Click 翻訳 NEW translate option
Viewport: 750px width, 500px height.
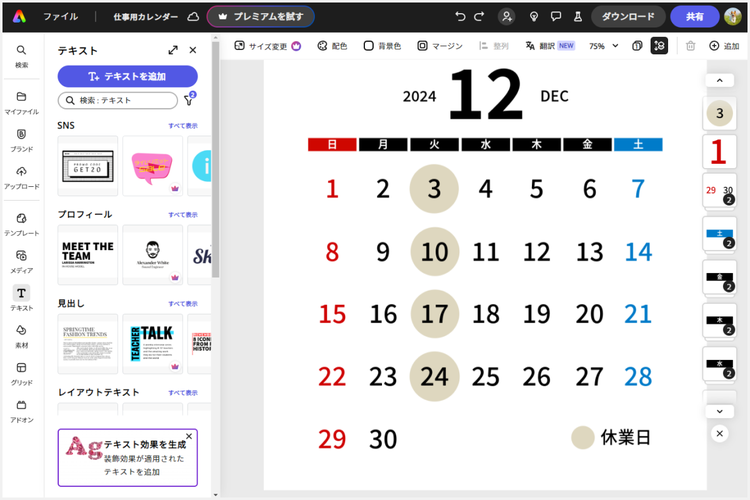pyautogui.click(x=550, y=46)
